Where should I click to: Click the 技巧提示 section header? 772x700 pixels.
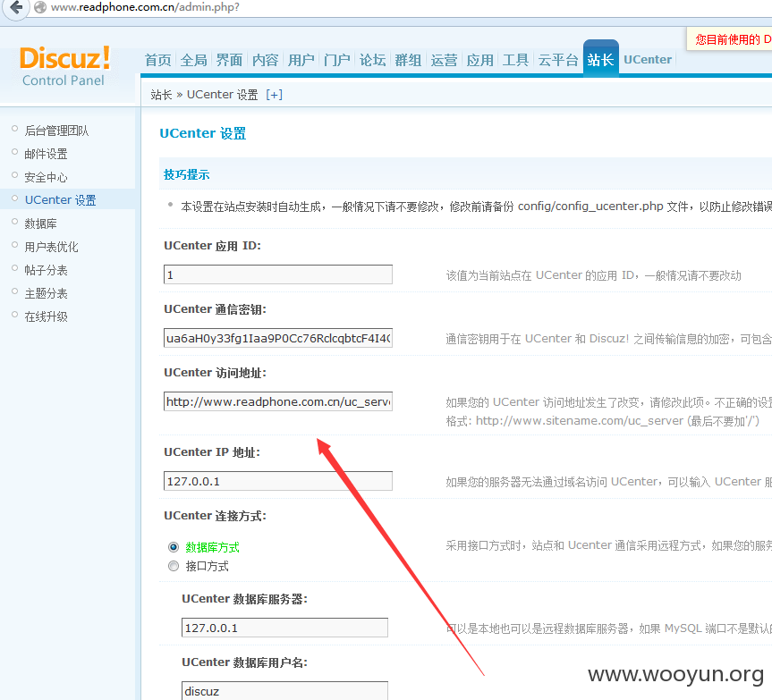pos(187,174)
